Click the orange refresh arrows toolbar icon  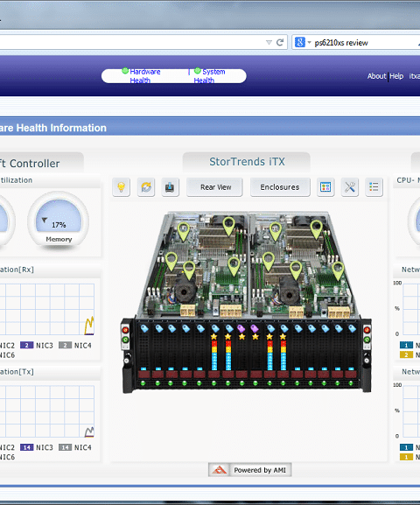point(146,187)
